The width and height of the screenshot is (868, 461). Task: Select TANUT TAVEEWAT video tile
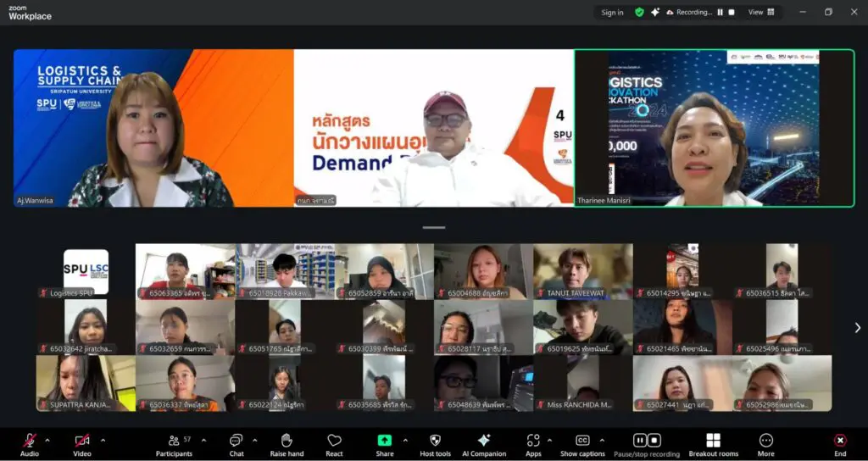tap(583, 272)
